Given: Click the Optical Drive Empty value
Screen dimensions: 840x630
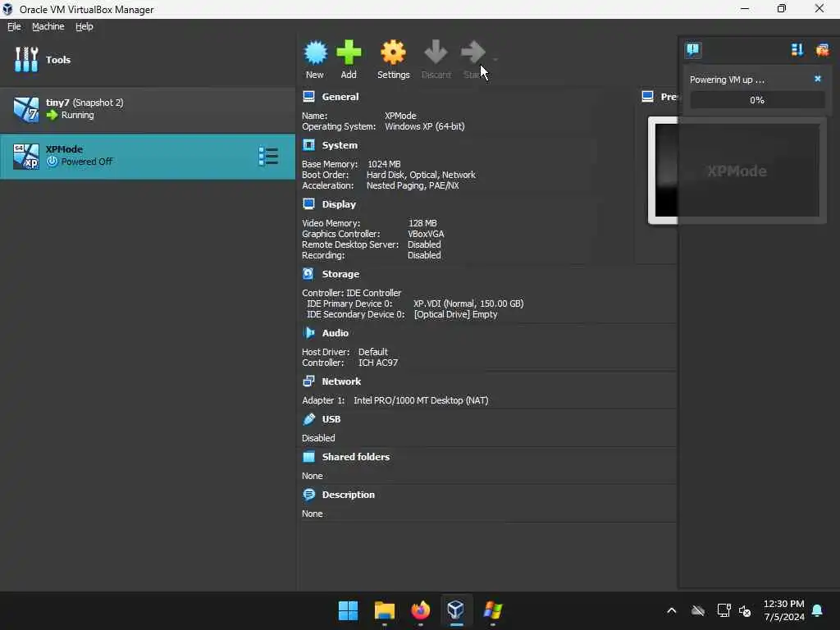Looking at the screenshot, I should tap(455, 314).
